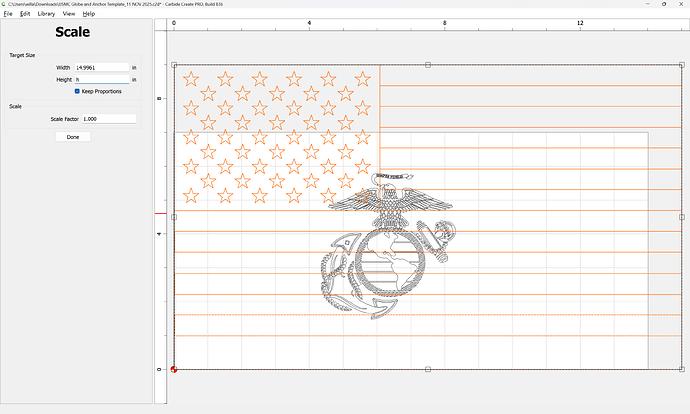
Task: Grab the top-left selection handle
Action: (174, 65)
